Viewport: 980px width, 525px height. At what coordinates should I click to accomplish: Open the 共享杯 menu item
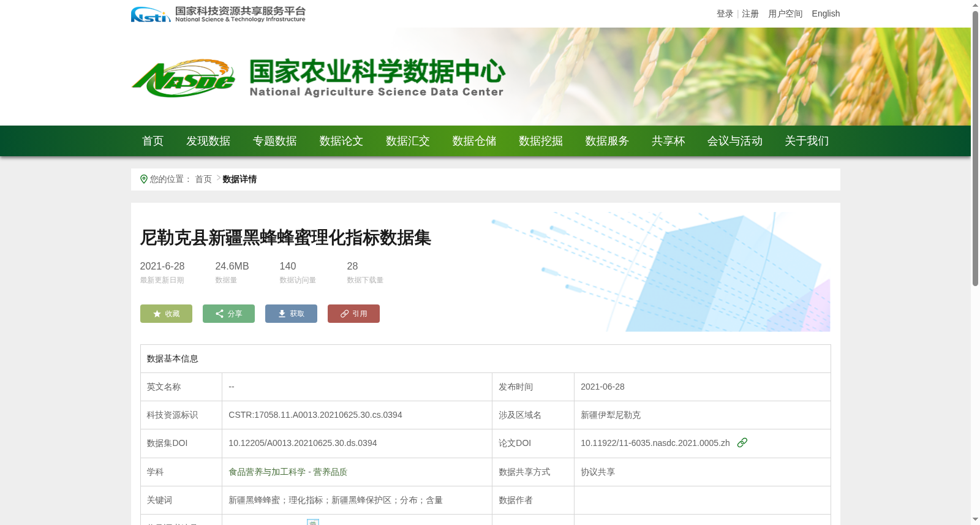click(668, 141)
